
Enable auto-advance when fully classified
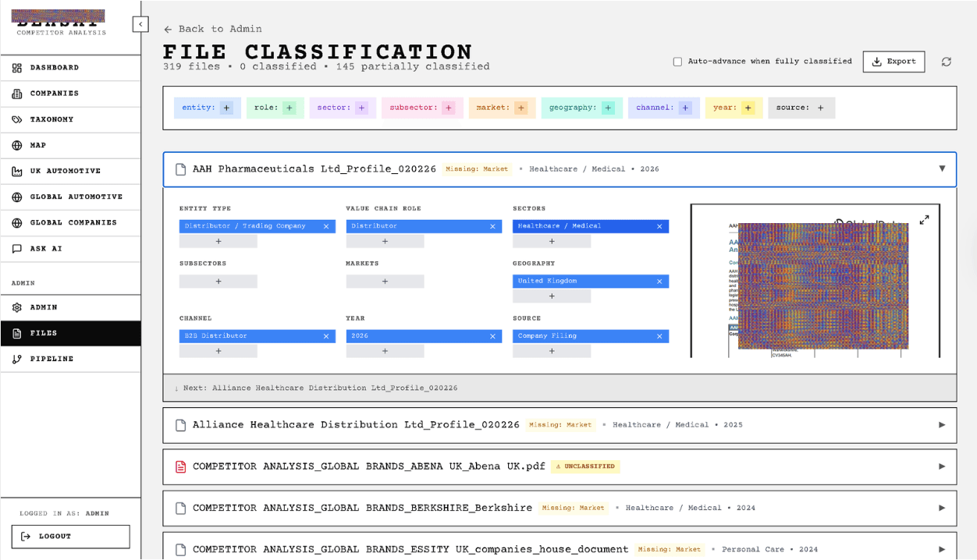coord(677,61)
